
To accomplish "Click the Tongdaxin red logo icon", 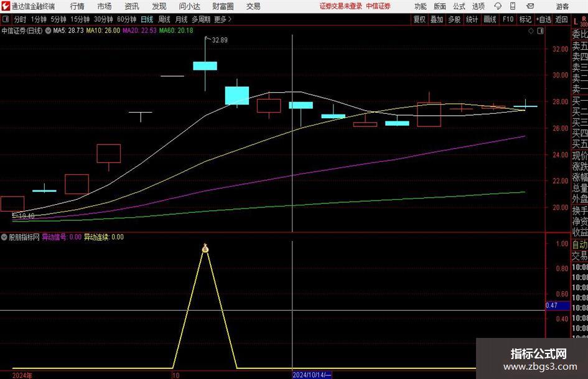I will point(6,6).
